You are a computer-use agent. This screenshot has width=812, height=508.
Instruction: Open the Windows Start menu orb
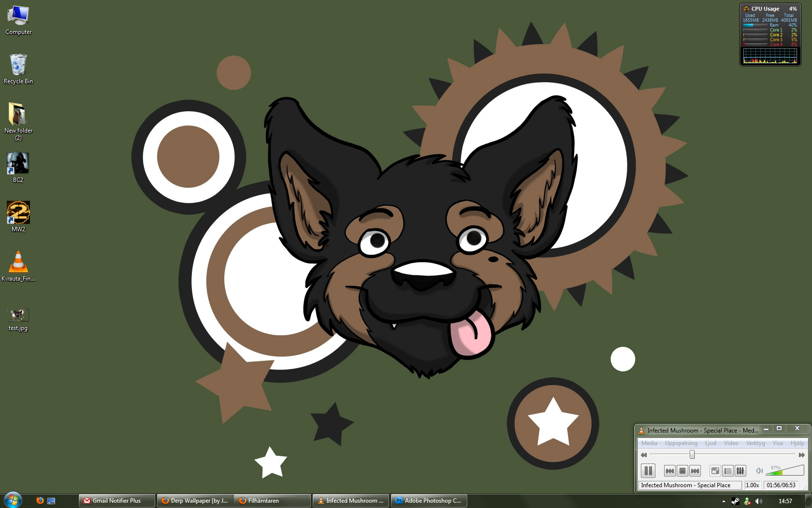12,500
